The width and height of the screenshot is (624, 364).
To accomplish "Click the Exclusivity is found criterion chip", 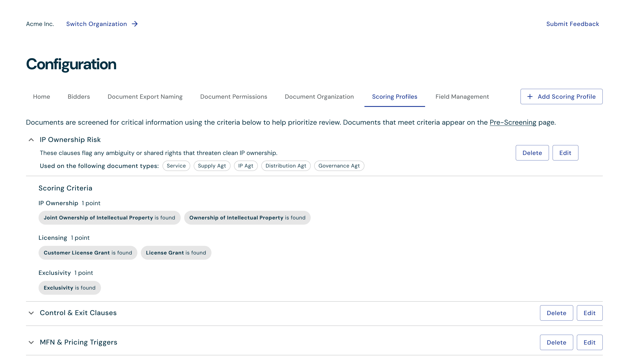I will click(x=70, y=288).
